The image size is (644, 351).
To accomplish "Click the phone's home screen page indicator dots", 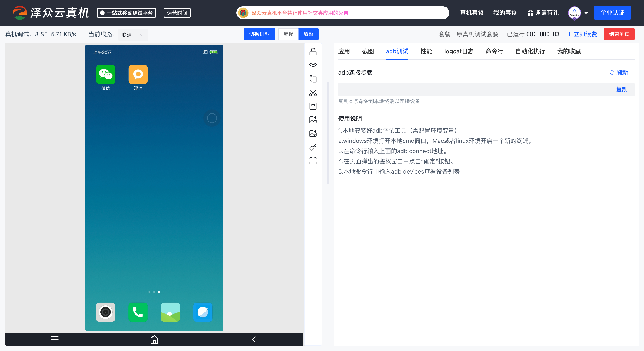I will coord(154,292).
